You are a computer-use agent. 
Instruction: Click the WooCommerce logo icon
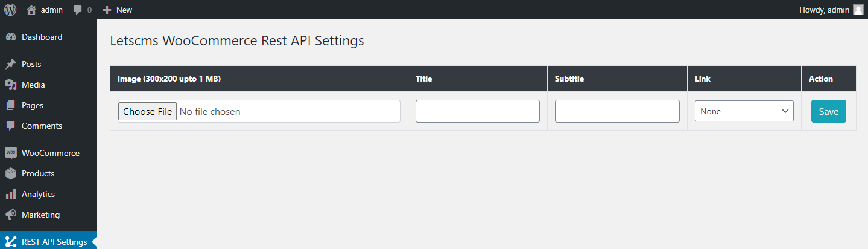tap(10, 153)
